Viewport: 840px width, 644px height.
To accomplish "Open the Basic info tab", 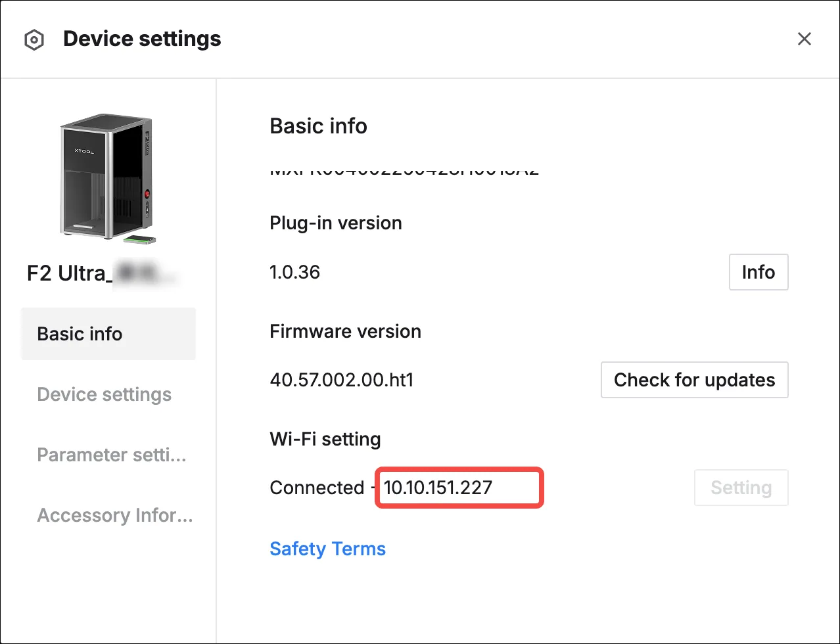I will (x=108, y=334).
